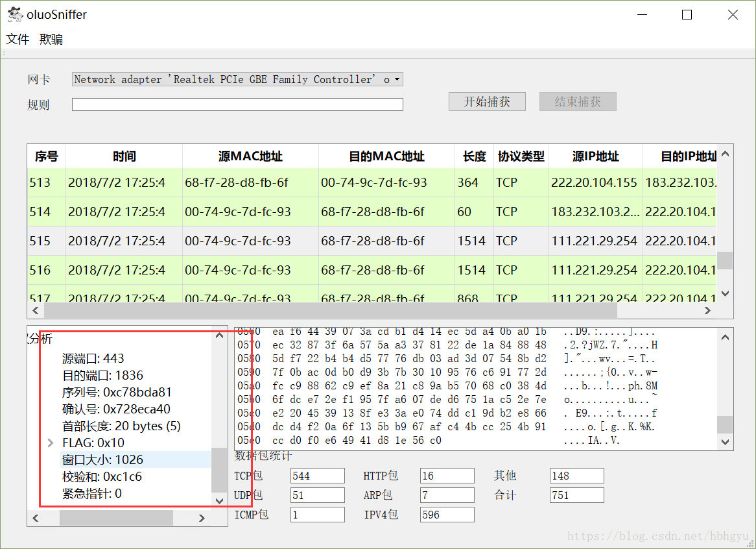Minimize the oluoSniffer window
The image size is (756, 549).
pos(643,14)
